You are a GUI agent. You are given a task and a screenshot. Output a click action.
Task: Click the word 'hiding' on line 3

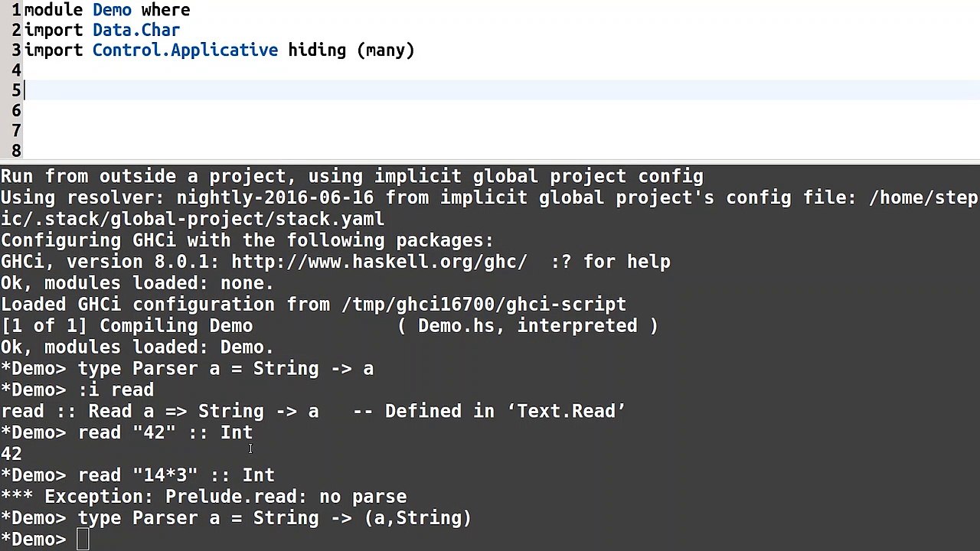(x=317, y=51)
